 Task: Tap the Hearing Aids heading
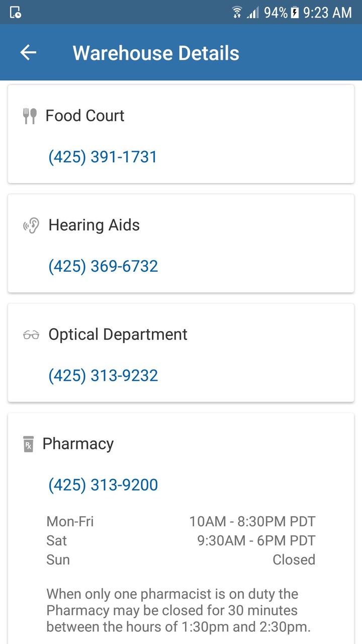[94, 225]
